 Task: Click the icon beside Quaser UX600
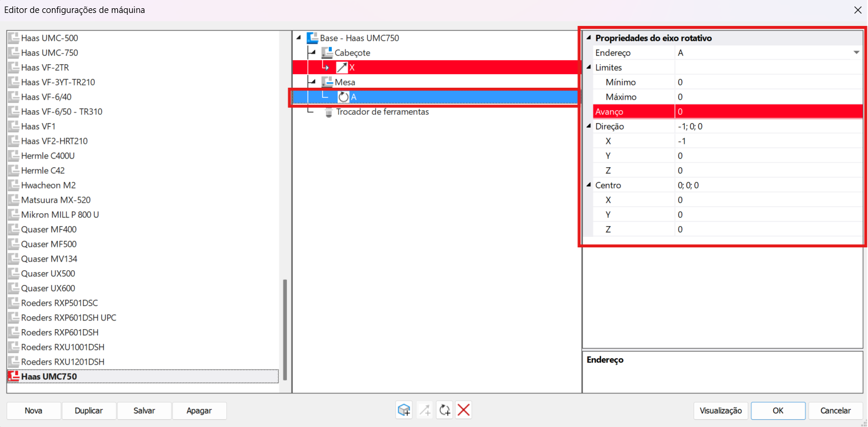(x=14, y=289)
